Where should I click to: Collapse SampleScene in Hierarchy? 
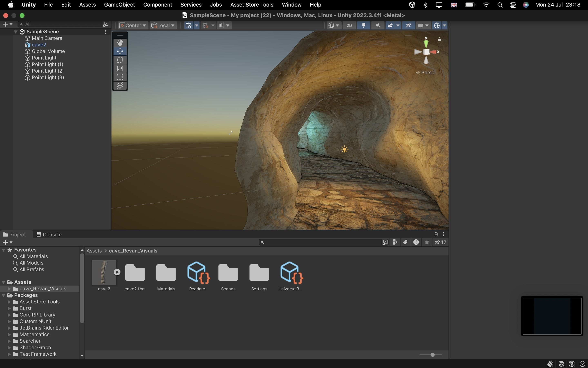[16, 32]
